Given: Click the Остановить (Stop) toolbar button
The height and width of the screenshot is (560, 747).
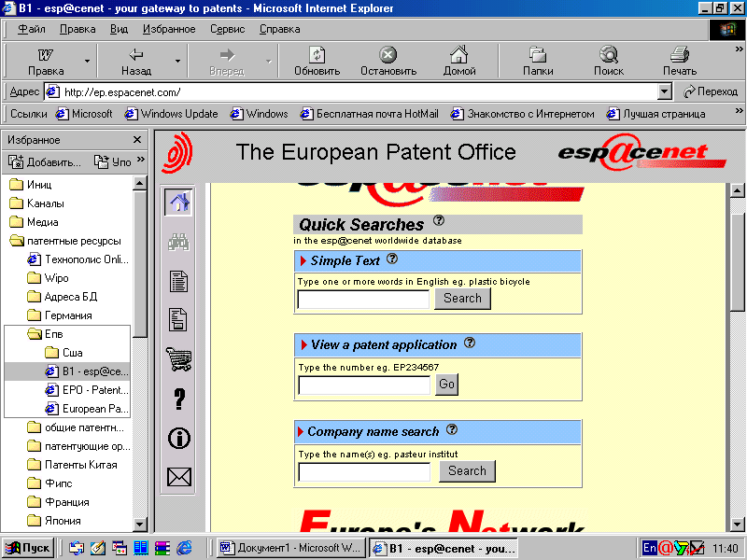Looking at the screenshot, I should (388, 61).
